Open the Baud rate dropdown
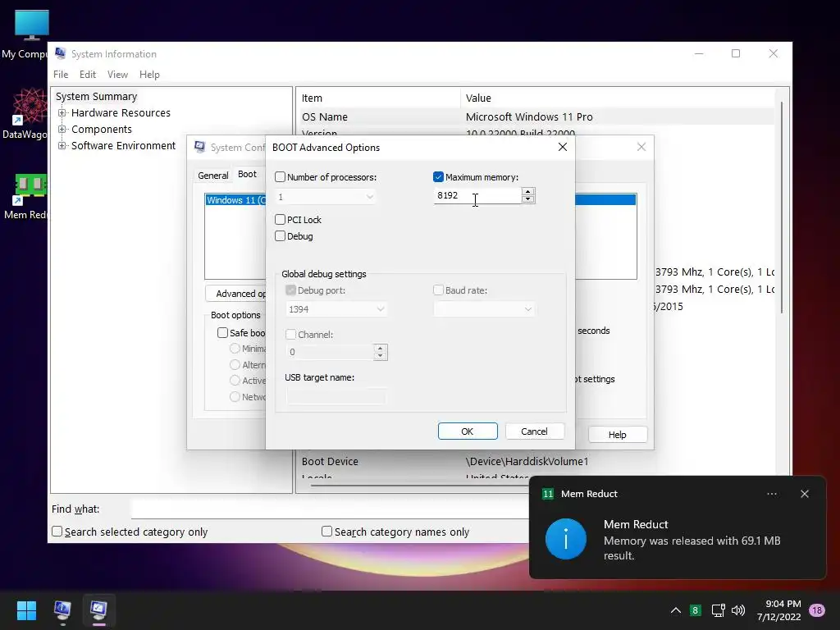 484,309
